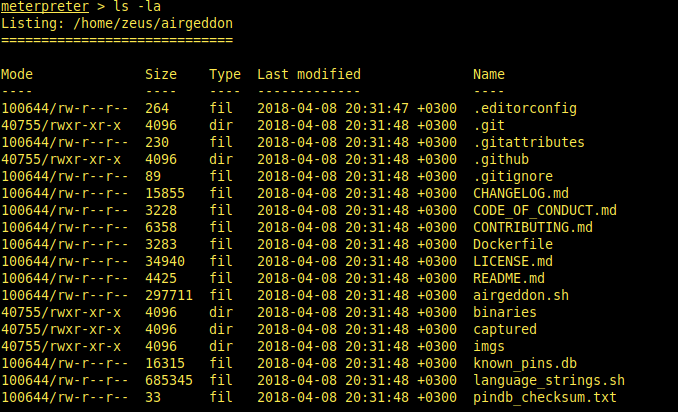Image resolution: width=678 pixels, height=412 pixels.
Task: Click the CHANGELOG.md file name
Action: 521,193
